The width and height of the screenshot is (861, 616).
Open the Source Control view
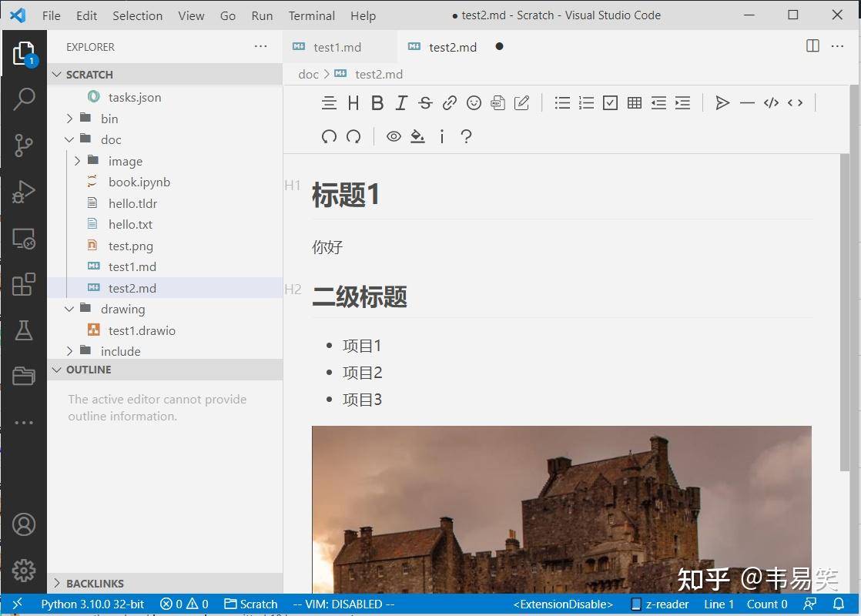pos(24,145)
